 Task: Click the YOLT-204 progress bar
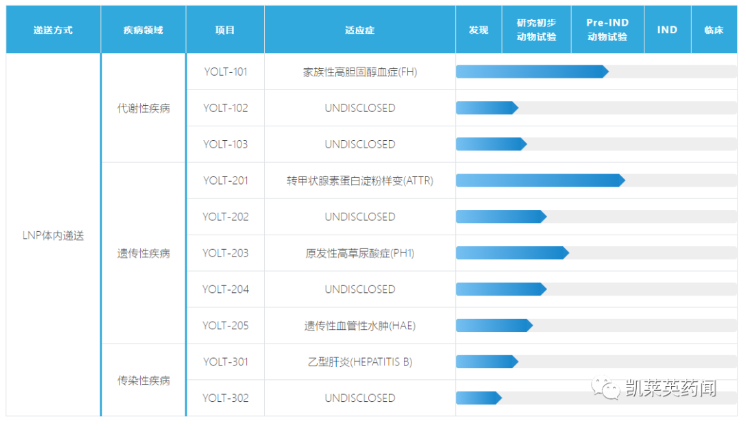click(x=501, y=289)
